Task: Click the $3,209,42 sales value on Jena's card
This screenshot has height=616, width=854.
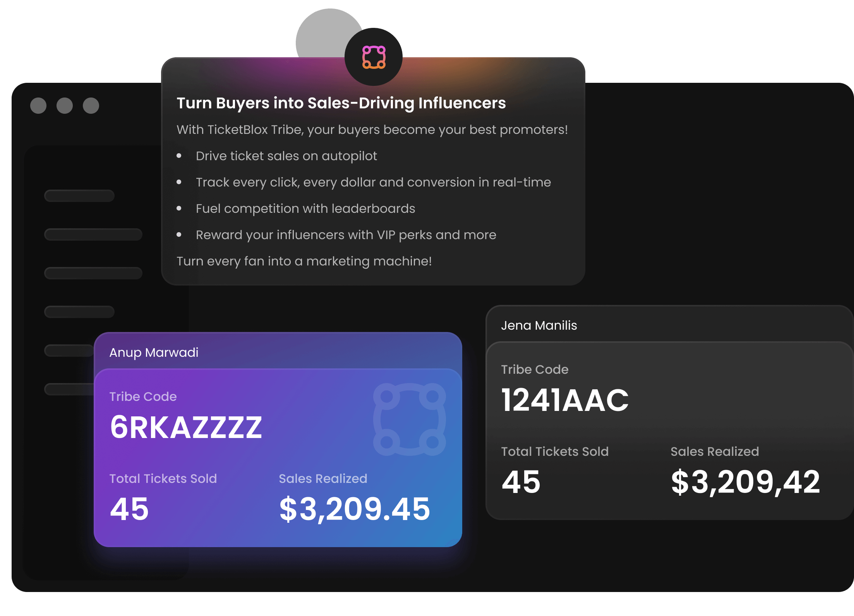Action: (x=746, y=482)
